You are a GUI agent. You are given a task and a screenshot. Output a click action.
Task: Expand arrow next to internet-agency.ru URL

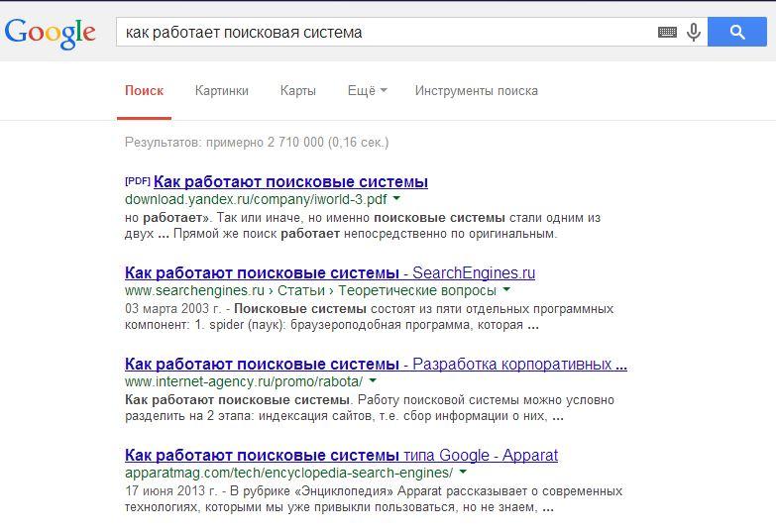click(x=373, y=380)
